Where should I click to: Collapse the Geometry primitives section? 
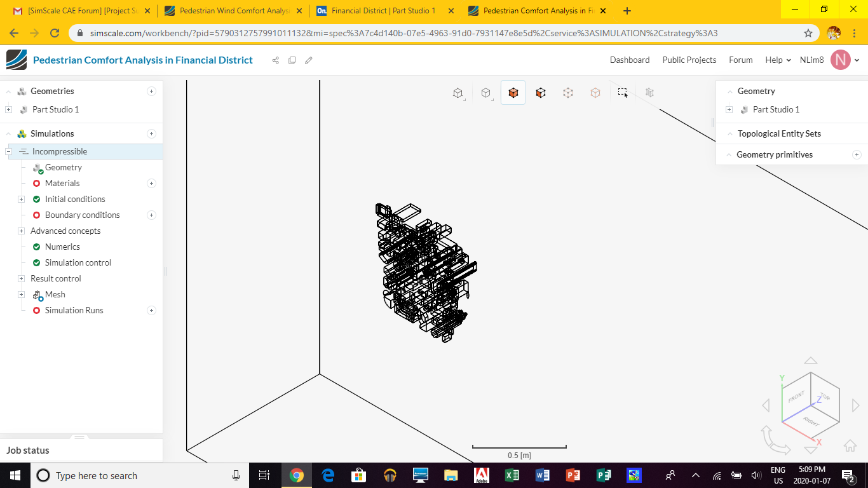[729, 154]
